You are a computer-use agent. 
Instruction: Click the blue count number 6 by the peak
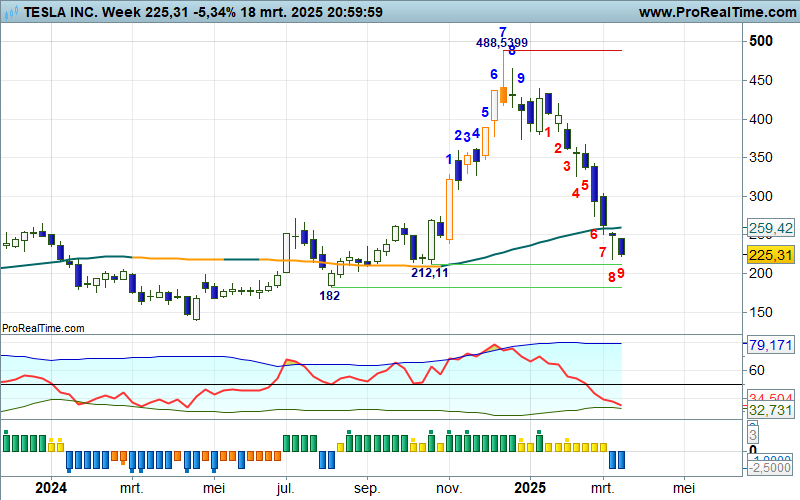[494, 74]
